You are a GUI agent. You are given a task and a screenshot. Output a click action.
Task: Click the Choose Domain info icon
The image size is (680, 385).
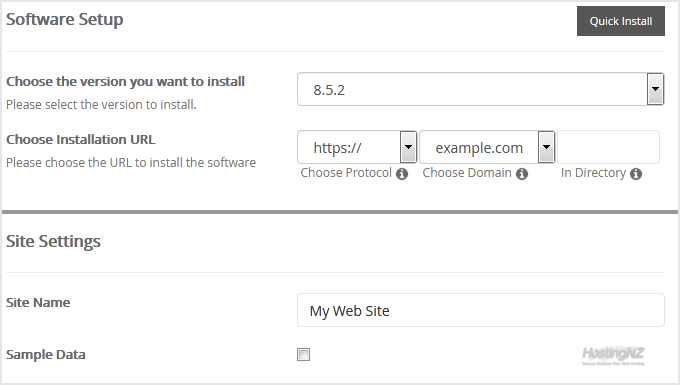tap(522, 174)
